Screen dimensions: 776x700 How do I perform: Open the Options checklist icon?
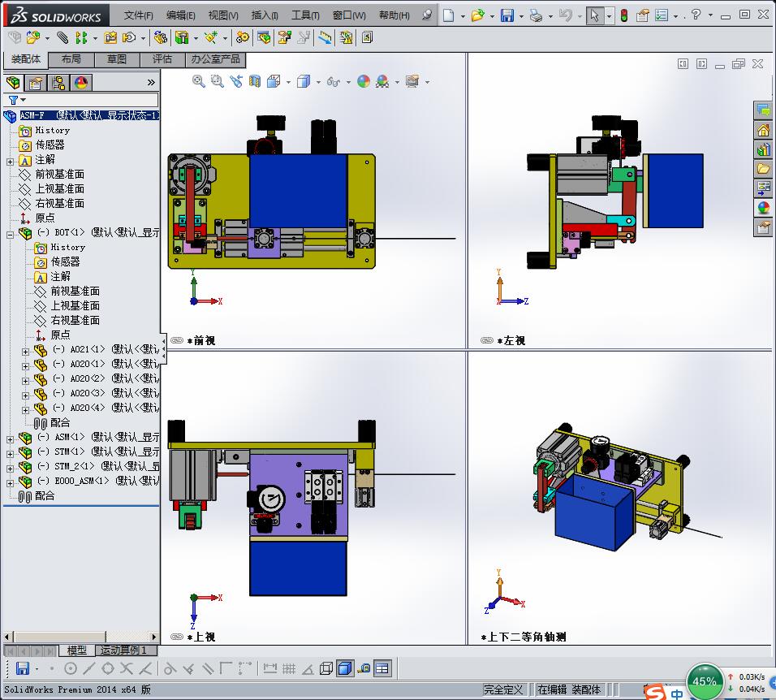(662, 15)
